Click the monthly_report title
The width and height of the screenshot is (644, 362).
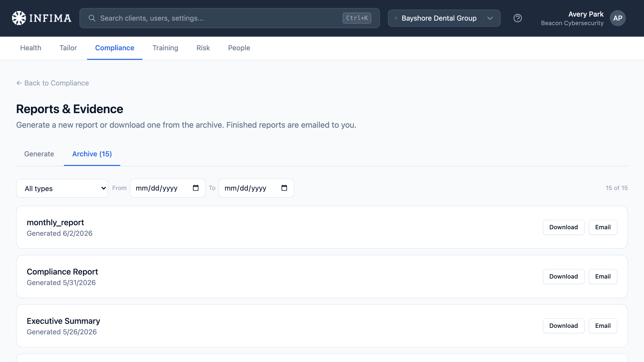point(55,222)
